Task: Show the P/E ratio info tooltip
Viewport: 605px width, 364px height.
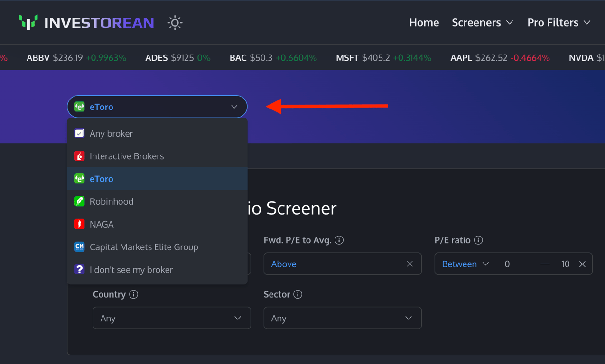Action: 478,240
